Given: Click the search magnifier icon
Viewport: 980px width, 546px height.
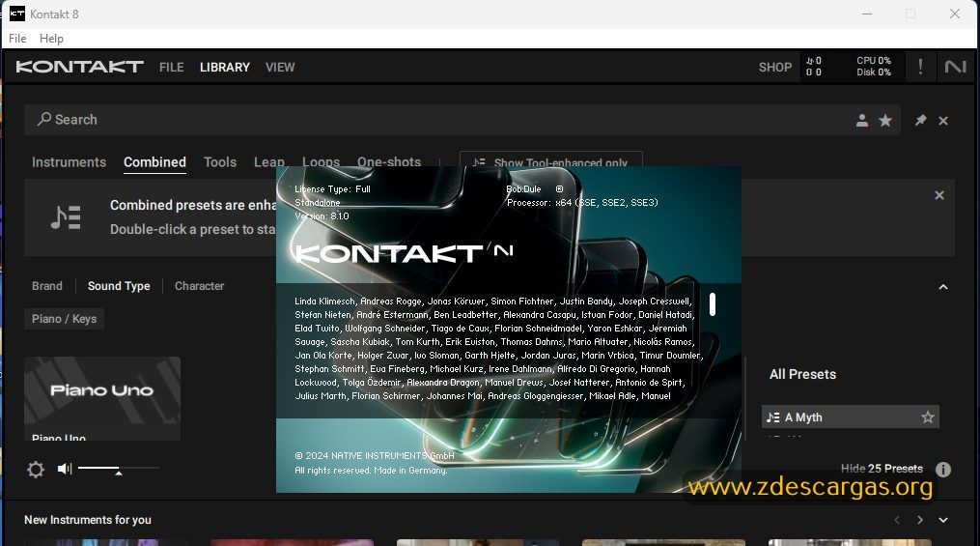Looking at the screenshot, I should tap(43, 119).
